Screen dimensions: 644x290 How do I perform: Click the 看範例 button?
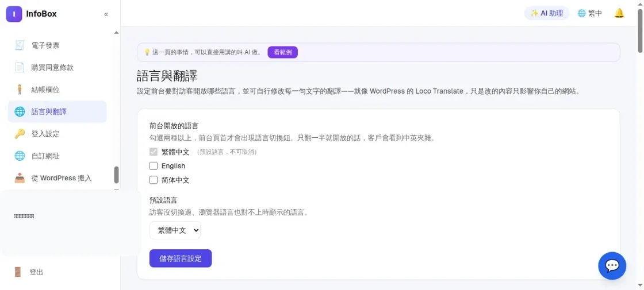[x=282, y=52]
